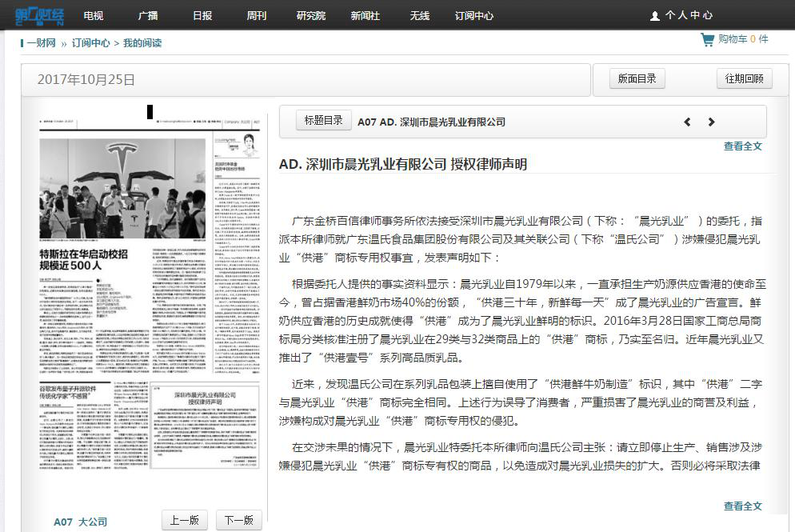Open the 版面目录 page directory
795x532 pixels.
click(x=637, y=78)
